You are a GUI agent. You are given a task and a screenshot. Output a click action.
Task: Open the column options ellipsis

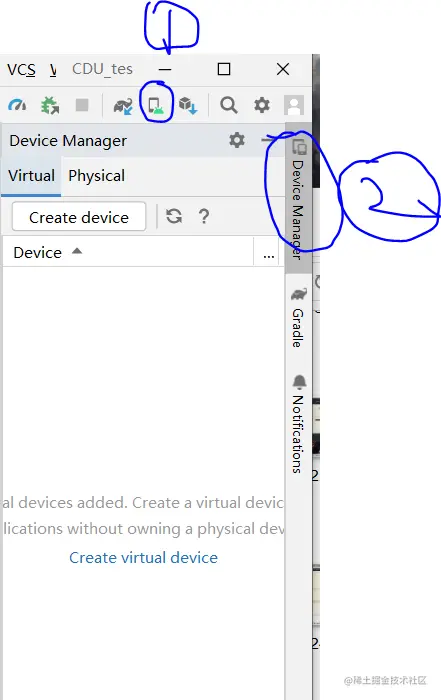[268, 254]
